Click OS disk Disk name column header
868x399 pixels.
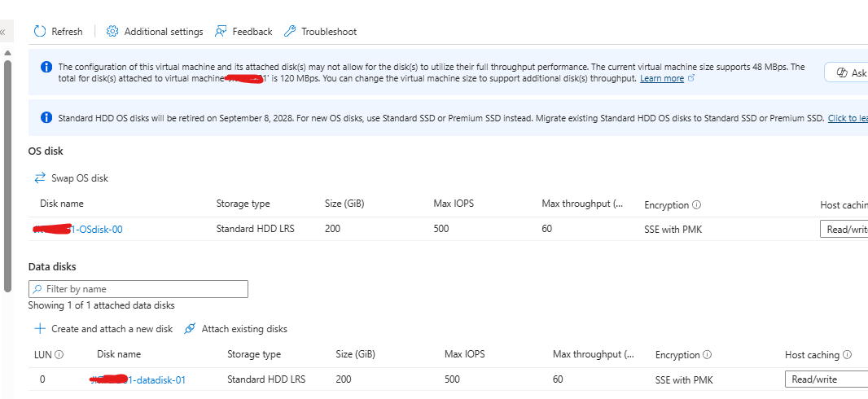[61, 204]
